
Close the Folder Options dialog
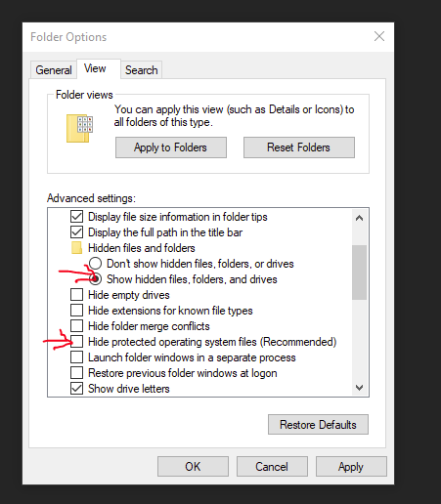point(379,36)
